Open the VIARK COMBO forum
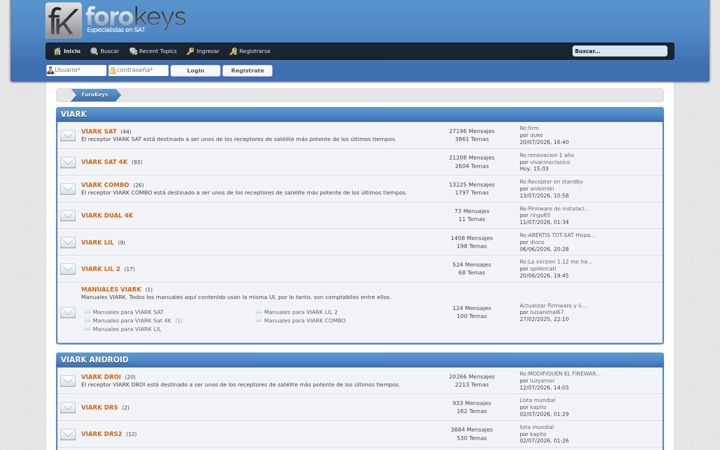This screenshot has width=720, height=450. 105,185
